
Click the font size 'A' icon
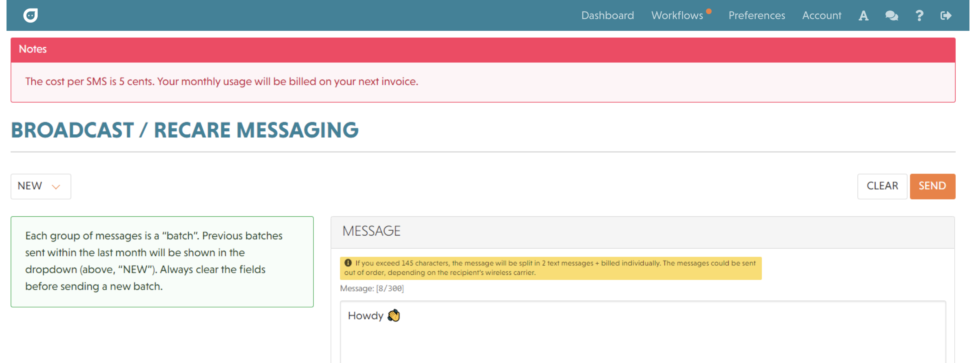click(863, 16)
